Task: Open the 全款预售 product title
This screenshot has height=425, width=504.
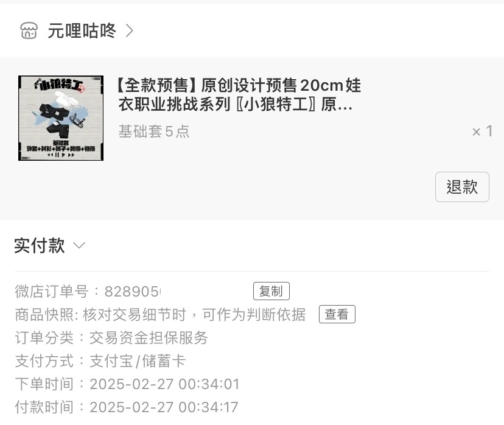Action: click(238, 94)
